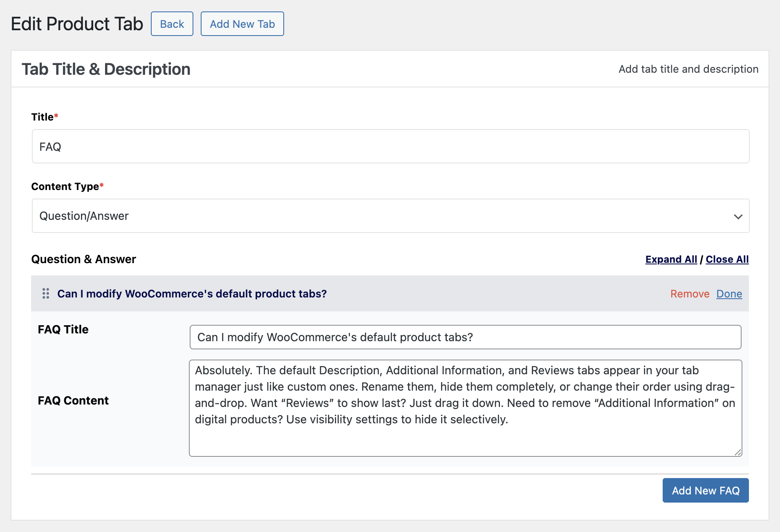780x532 pixels.
Task: Remove the WooCommerce default tabs FAQ
Action: (690, 294)
